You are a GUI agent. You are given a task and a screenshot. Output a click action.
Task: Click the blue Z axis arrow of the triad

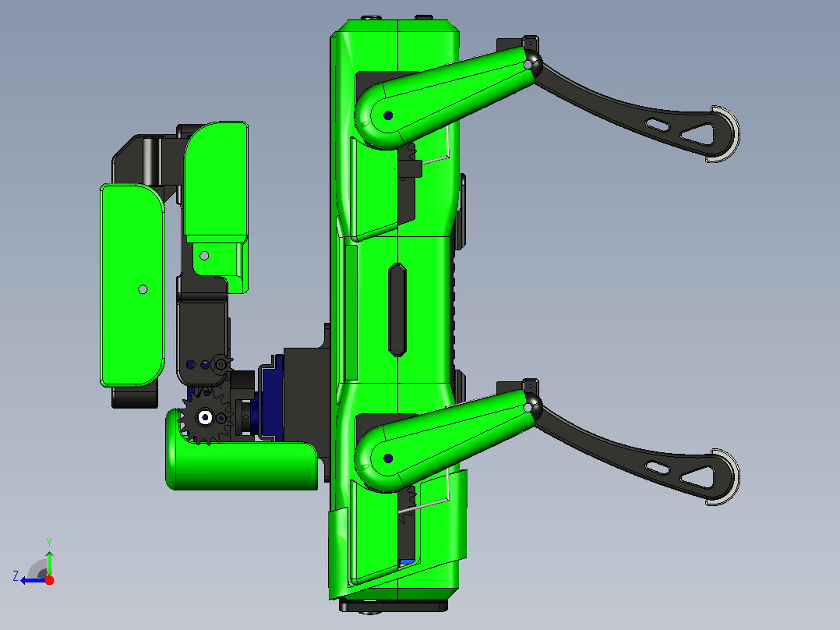31,581
